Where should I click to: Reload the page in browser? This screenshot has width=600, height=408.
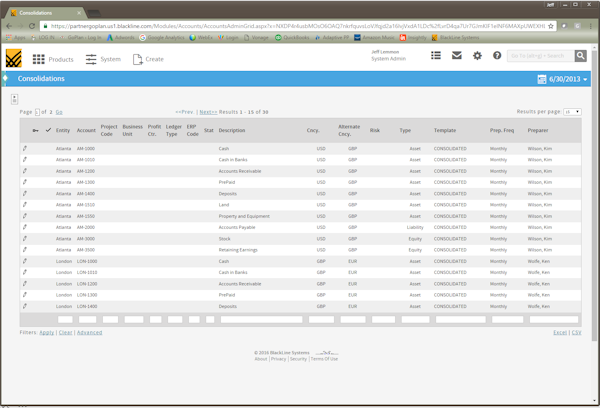coord(32,26)
